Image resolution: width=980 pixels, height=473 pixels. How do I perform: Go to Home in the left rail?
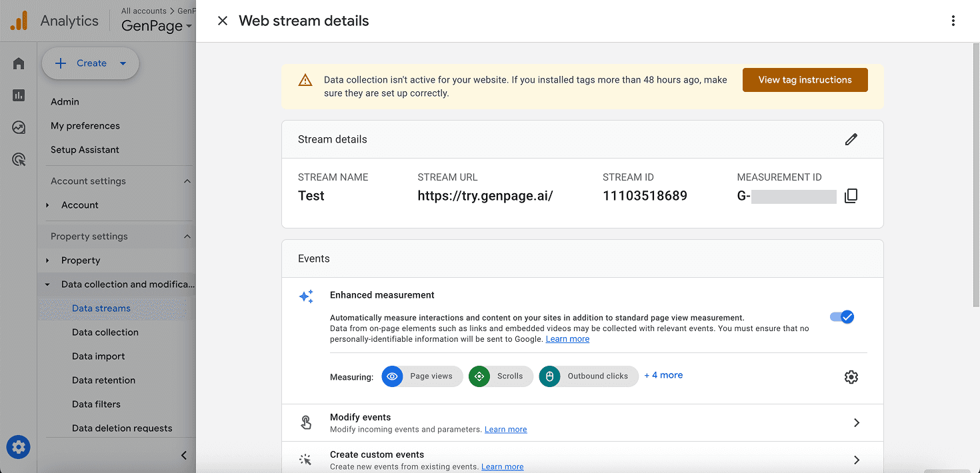click(x=19, y=63)
